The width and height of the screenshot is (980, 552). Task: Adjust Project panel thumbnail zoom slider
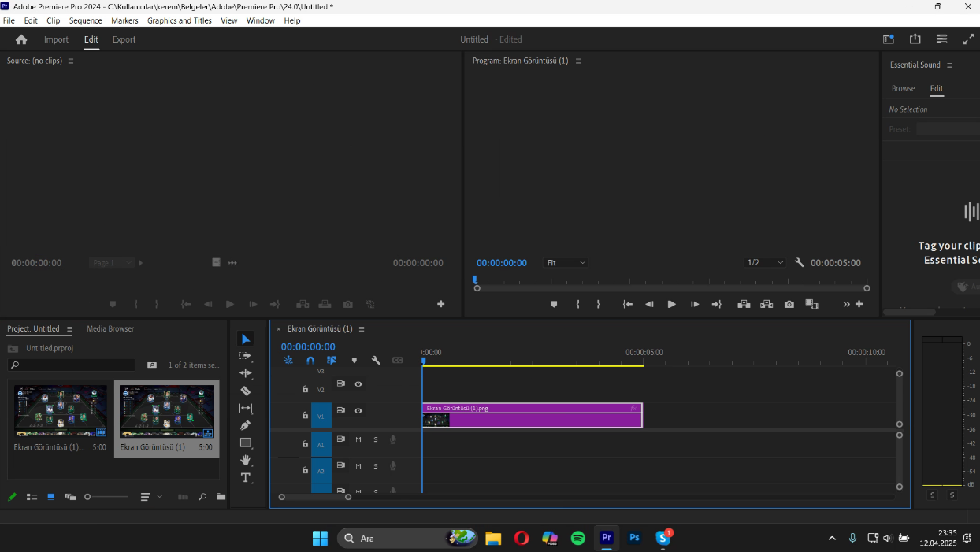pos(106,497)
